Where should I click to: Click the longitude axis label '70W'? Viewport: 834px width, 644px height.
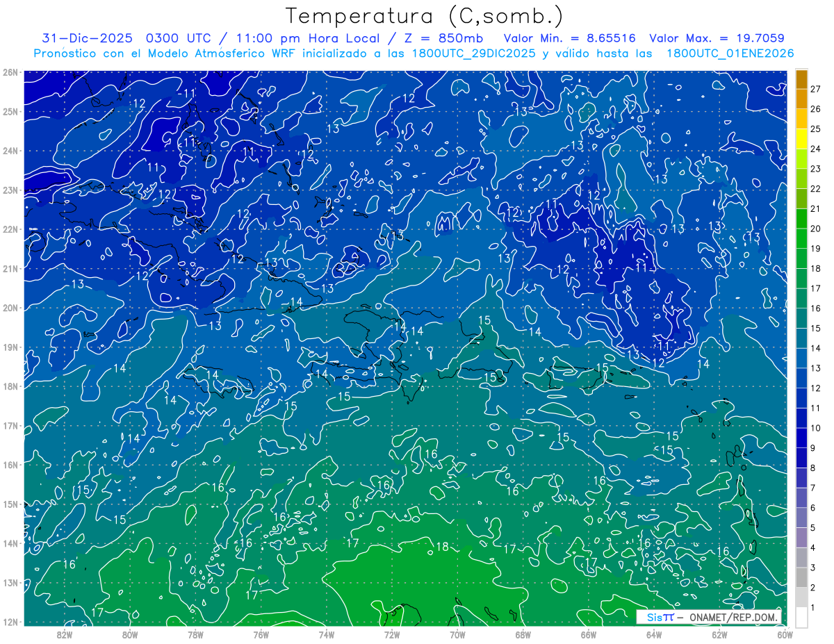[x=457, y=634]
